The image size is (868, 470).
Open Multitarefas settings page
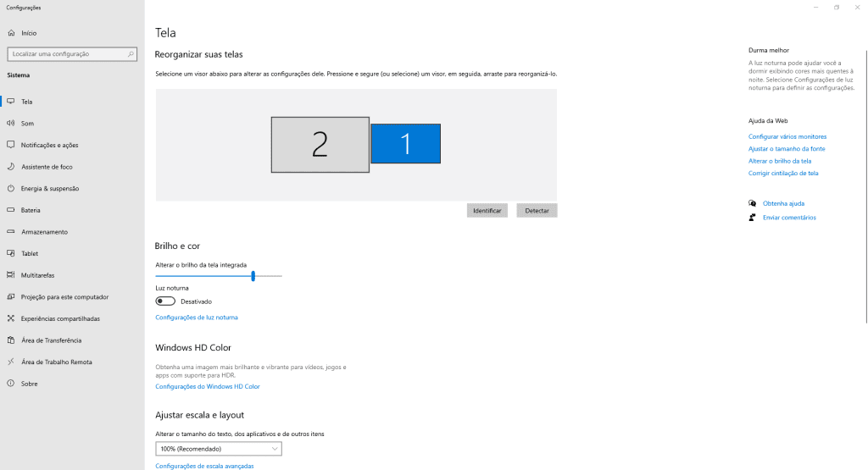click(x=39, y=275)
